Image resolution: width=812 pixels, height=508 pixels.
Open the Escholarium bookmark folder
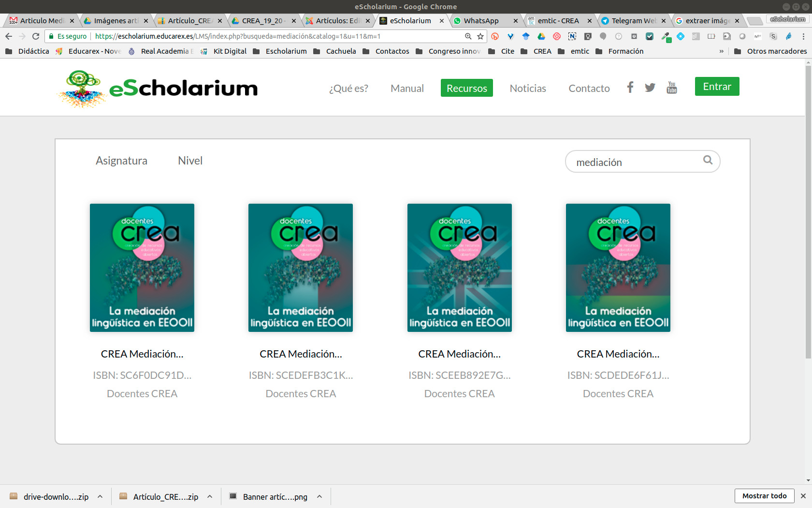coord(279,51)
